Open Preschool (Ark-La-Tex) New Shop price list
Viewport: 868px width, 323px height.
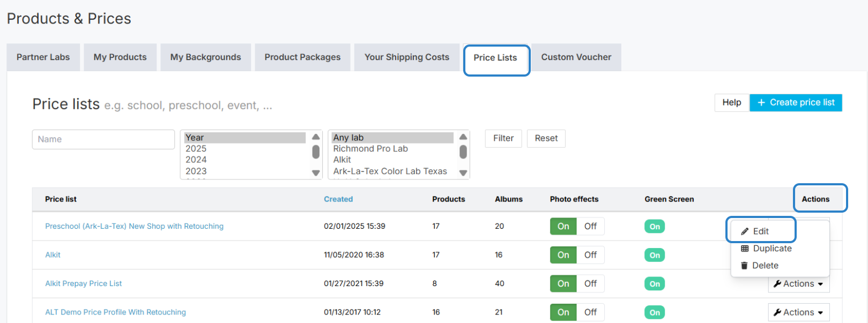[x=134, y=227]
